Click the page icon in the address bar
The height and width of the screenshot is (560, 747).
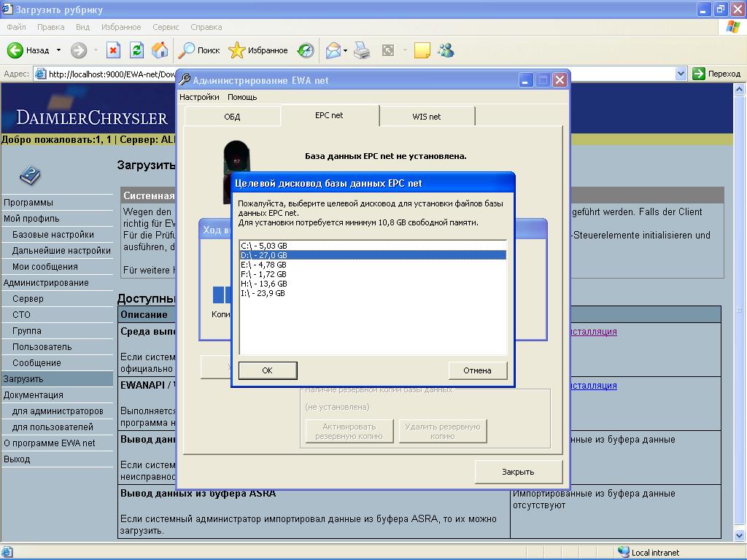point(41,74)
